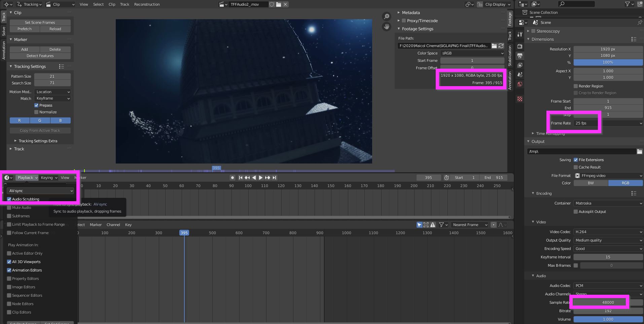Click the audio Volume 1.000 slider

[x=608, y=319]
